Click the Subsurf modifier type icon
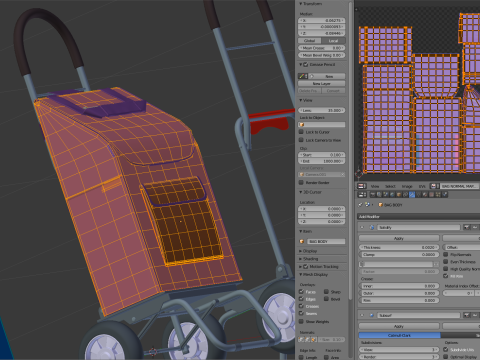This screenshot has width=480, height=360. point(372,315)
